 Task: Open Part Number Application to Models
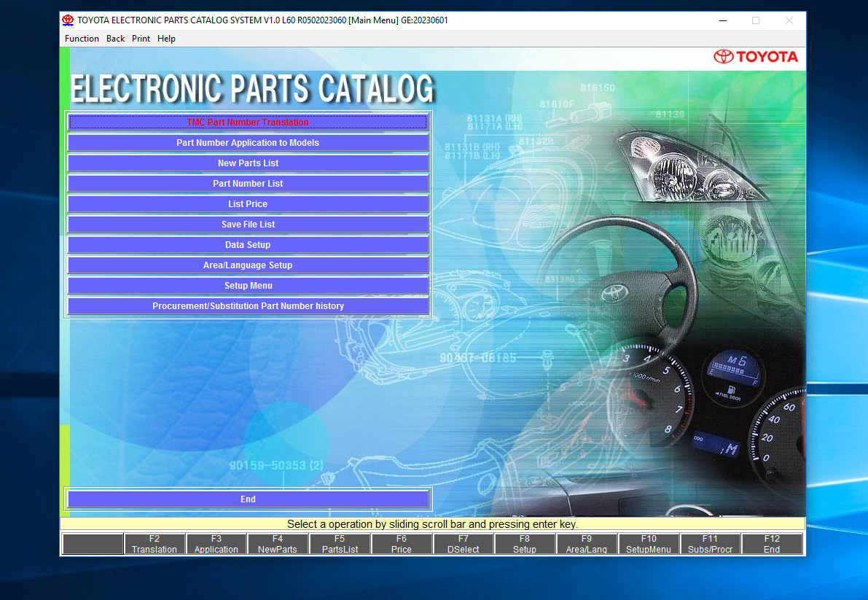click(x=248, y=142)
